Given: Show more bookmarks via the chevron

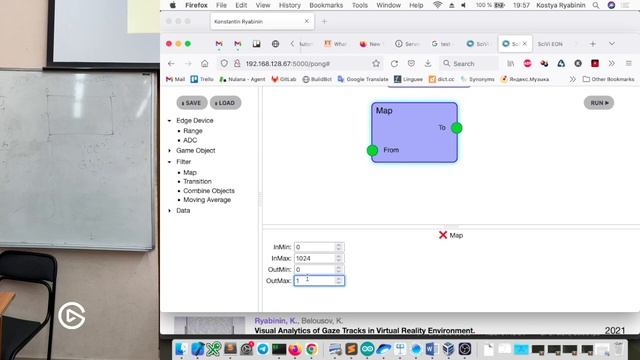Looking at the screenshot, I should 573,79.
